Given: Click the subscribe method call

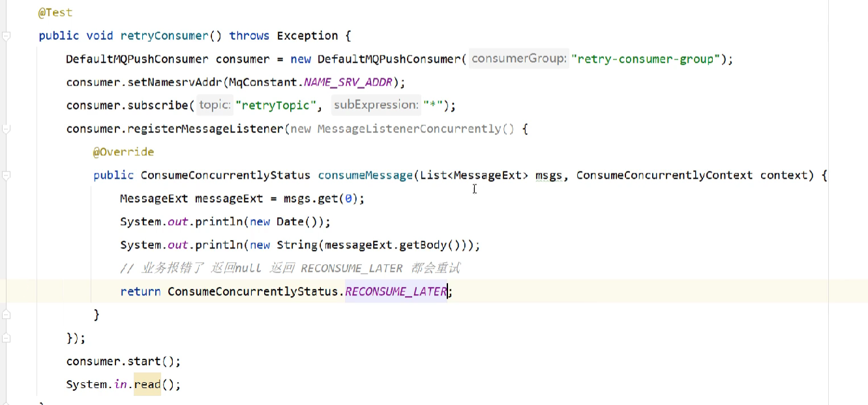Looking at the screenshot, I should click(158, 106).
